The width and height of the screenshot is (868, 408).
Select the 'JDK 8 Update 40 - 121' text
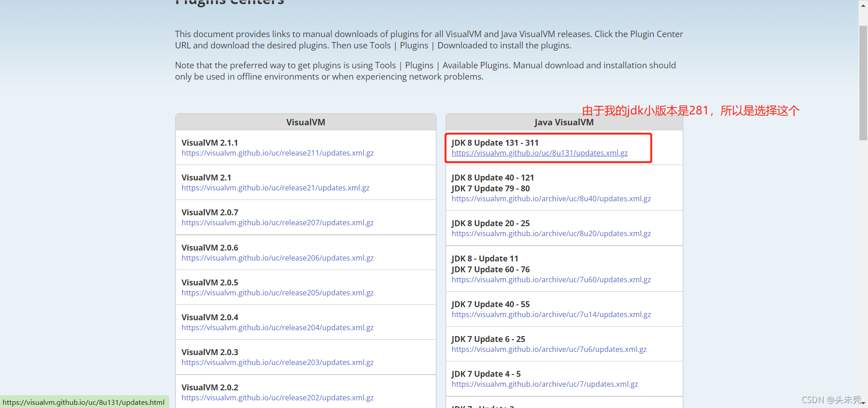493,177
